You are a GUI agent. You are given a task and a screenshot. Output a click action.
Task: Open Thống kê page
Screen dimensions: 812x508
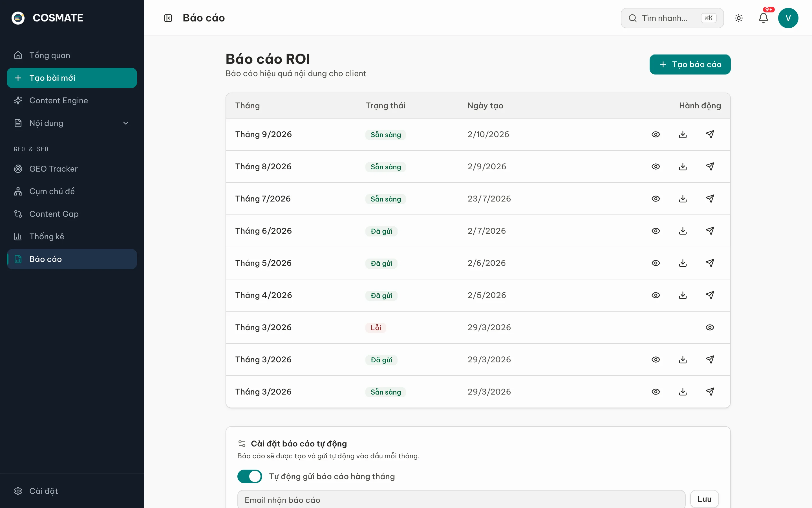pyautogui.click(x=72, y=237)
